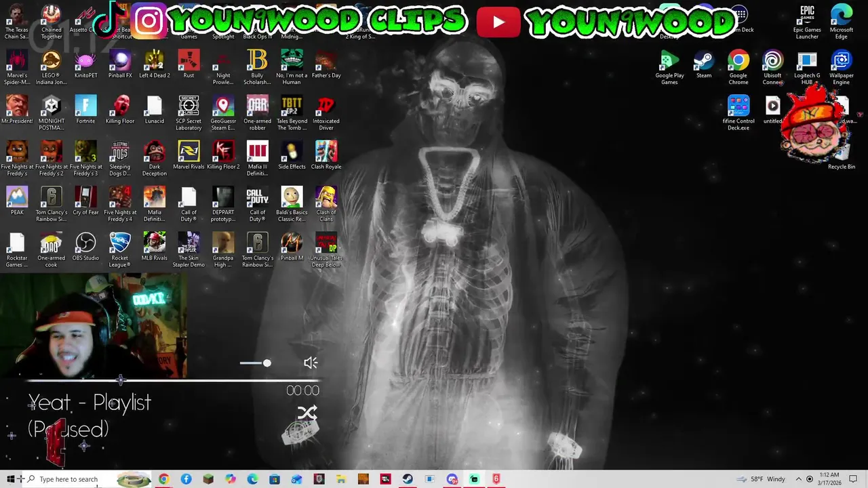
Task: Select the Five Nights at Freddy's 3 icon
Action: [85, 158]
